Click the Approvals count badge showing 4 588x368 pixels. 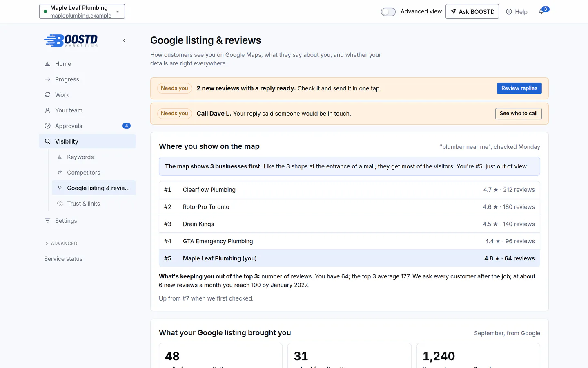127,126
